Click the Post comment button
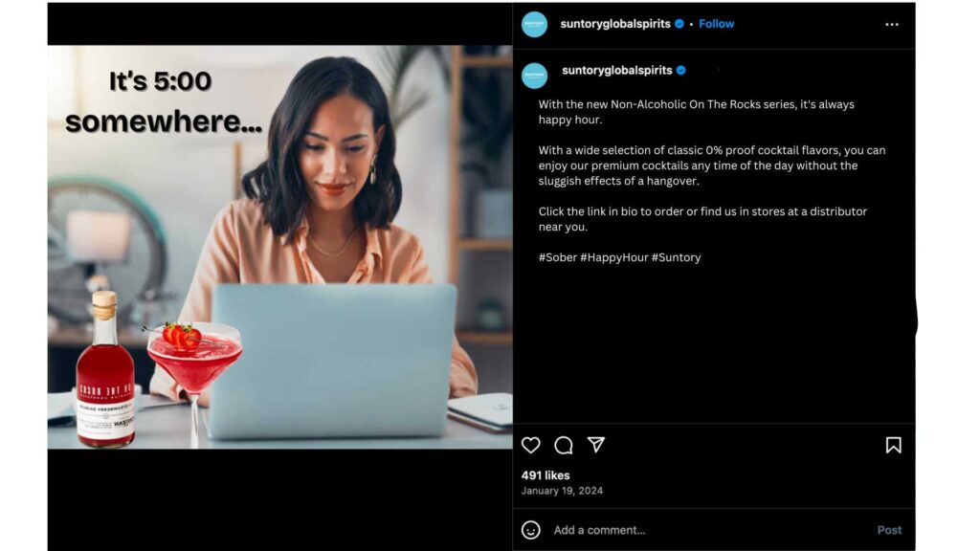980x551 pixels. coord(889,530)
